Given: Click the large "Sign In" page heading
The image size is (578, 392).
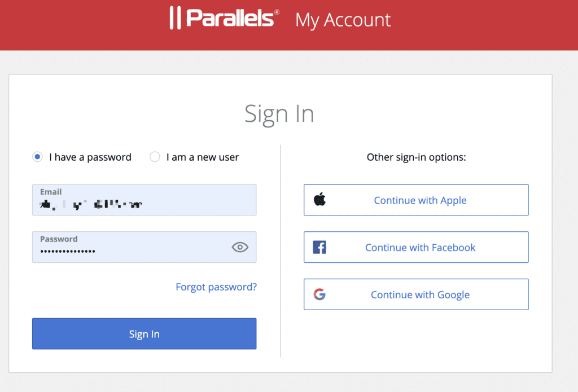Looking at the screenshot, I should coord(279,114).
